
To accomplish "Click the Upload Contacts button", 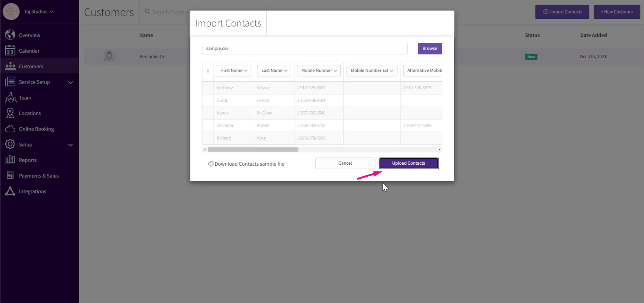I will click(408, 163).
